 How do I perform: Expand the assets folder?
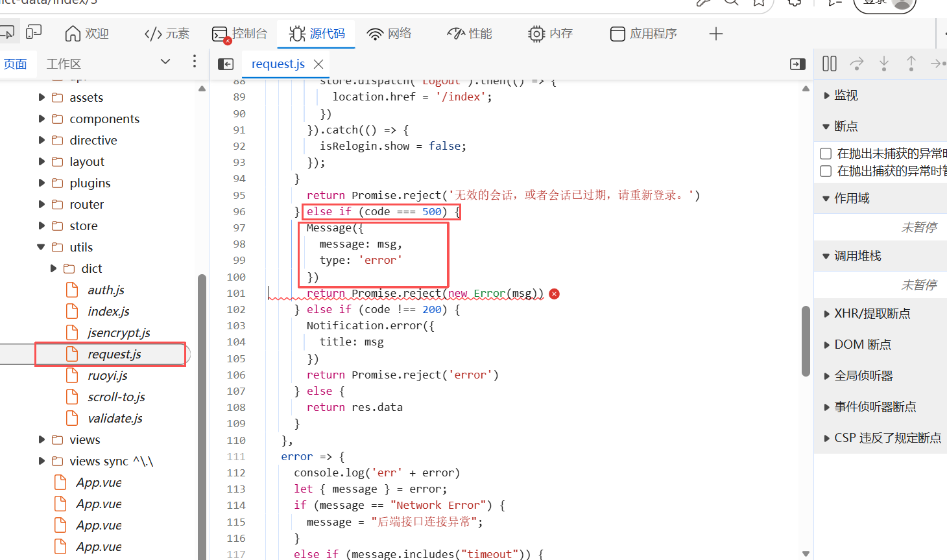[x=42, y=98]
